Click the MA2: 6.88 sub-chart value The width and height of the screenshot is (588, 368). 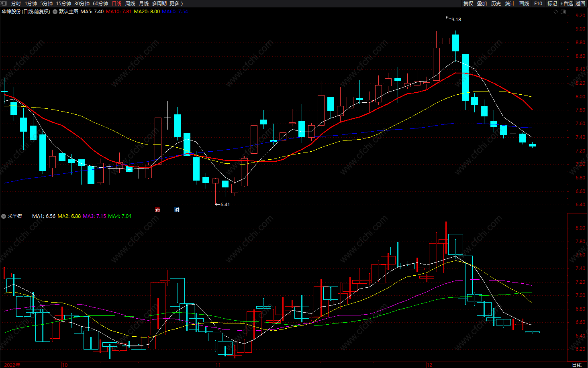coord(69,216)
